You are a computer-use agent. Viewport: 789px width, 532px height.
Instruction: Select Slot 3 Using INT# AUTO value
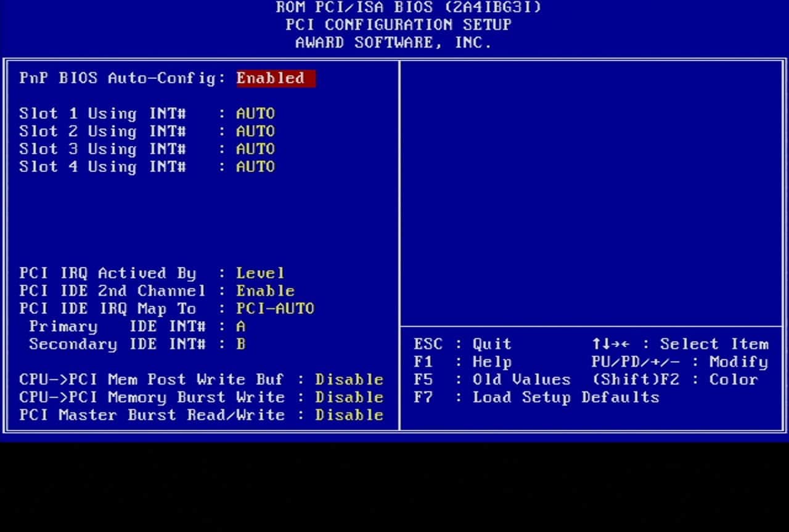255,149
